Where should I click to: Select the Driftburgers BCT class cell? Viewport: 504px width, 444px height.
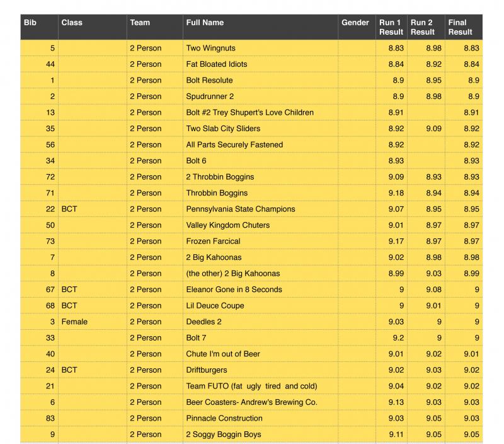[93, 370]
